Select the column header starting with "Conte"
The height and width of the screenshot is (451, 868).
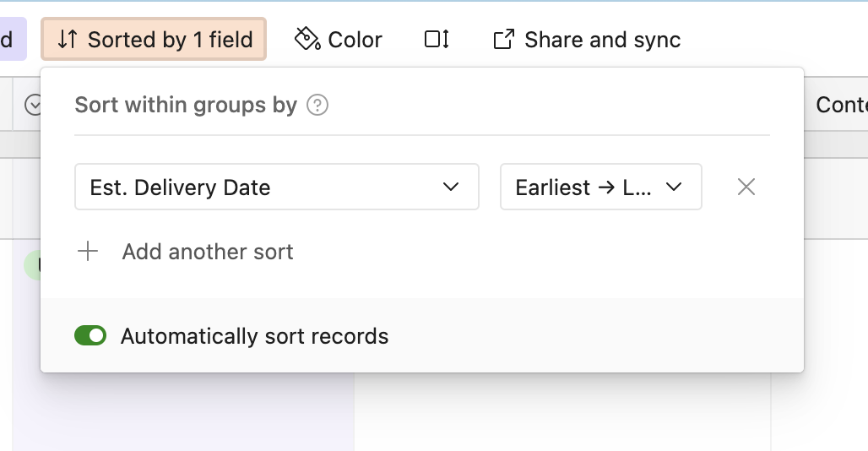tap(841, 105)
